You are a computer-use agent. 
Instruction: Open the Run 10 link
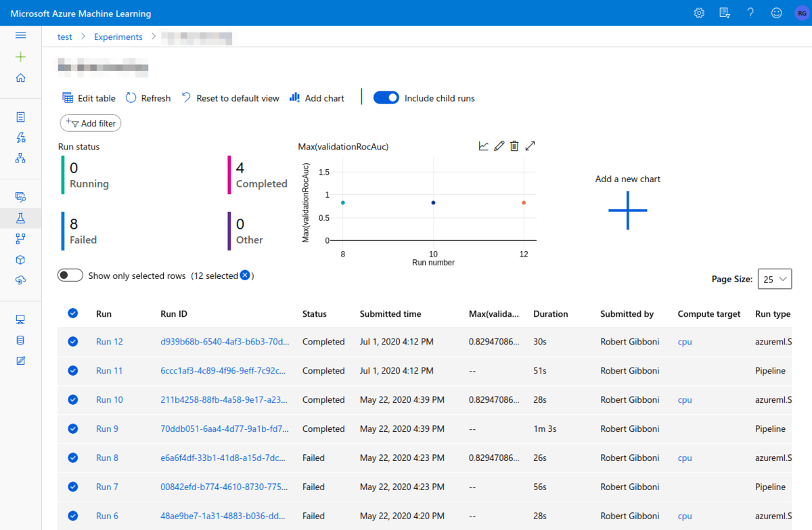[109, 400]
